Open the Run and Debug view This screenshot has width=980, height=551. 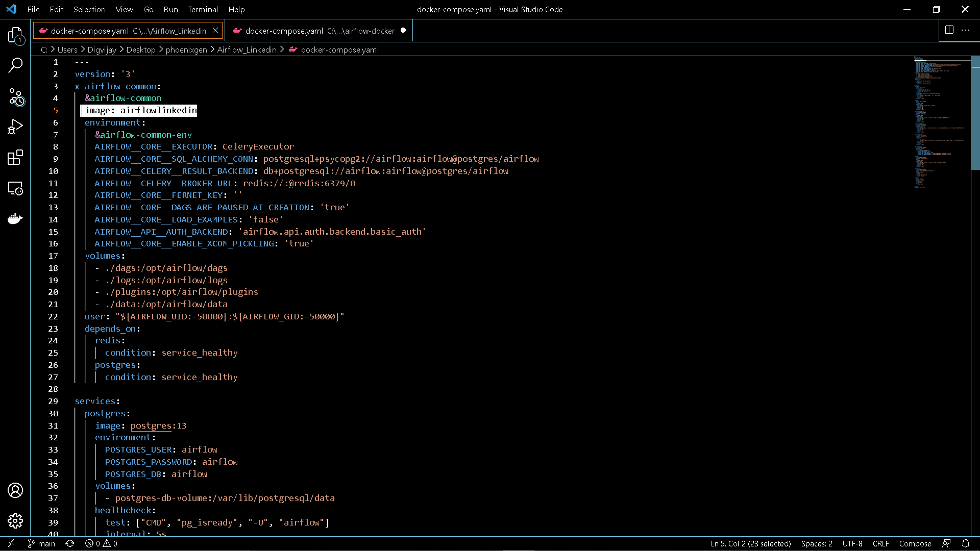point(15,127)
